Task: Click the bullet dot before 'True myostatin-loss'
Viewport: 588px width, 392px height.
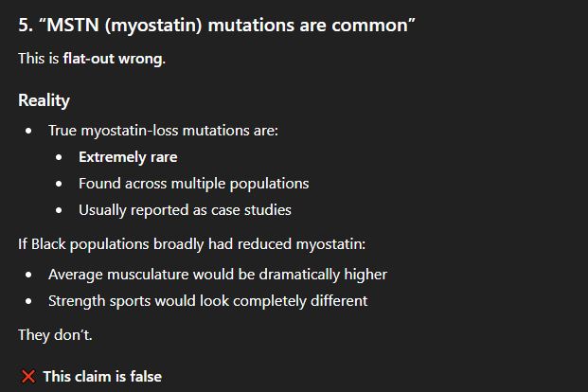Action: (x=29, y=131)
